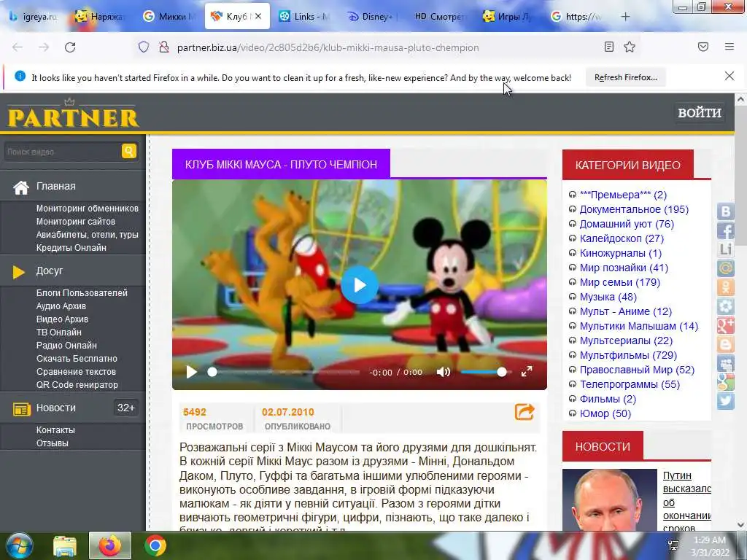Switch to the Микки Google tab

point(169,17)
